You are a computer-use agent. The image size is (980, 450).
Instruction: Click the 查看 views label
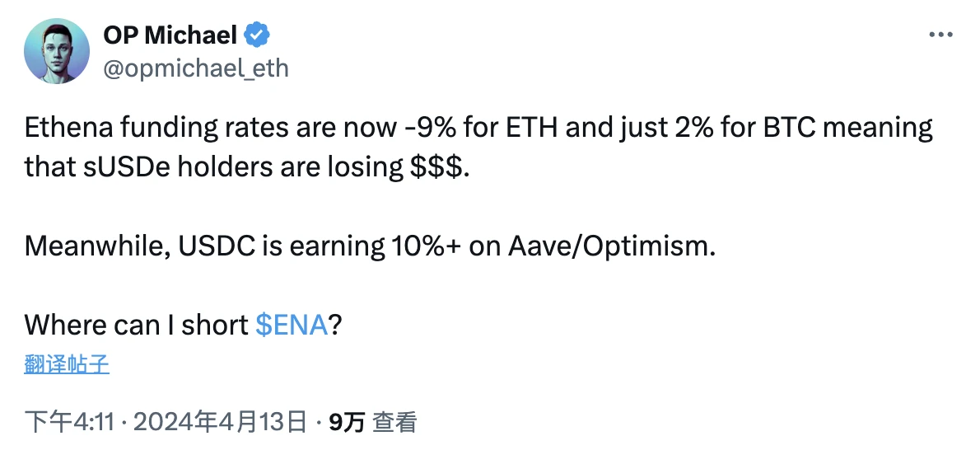pyautogui.click(x=394, y=423)
